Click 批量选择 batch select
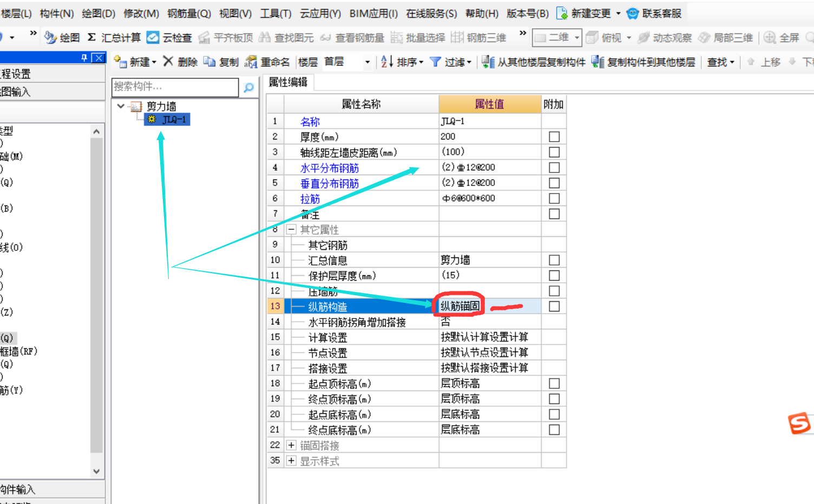The image size is (814, 504). click(x=418, y=37)
